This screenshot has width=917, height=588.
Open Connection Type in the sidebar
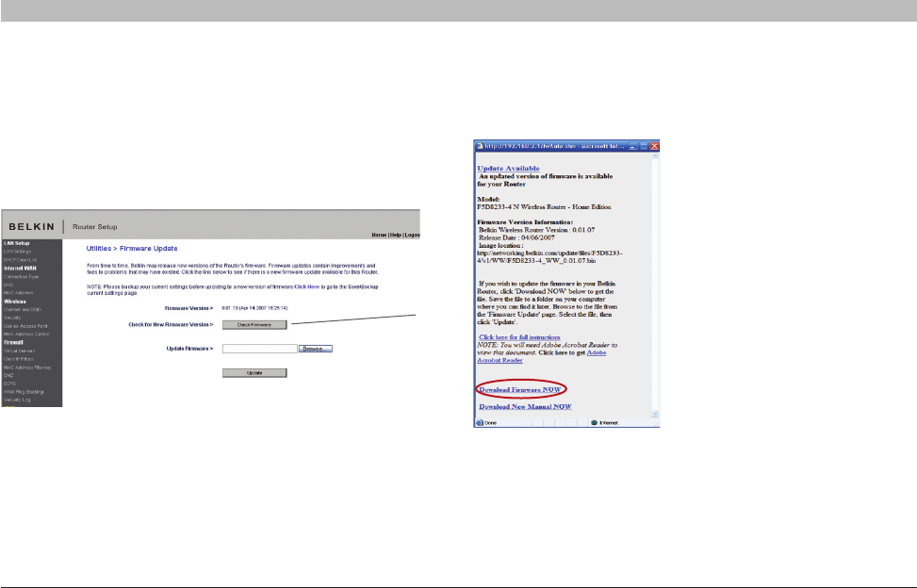click(21, 276)
